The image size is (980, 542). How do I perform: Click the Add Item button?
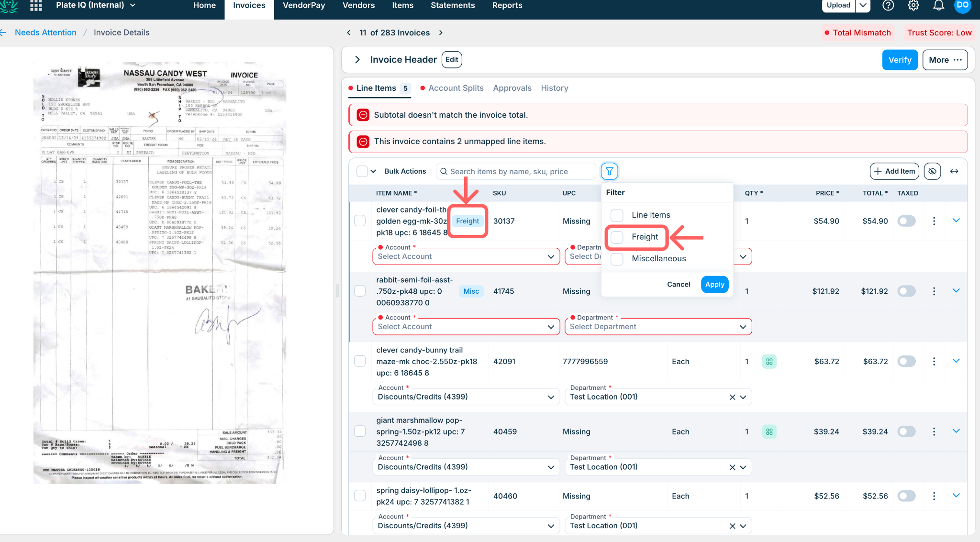coord(894,171)
